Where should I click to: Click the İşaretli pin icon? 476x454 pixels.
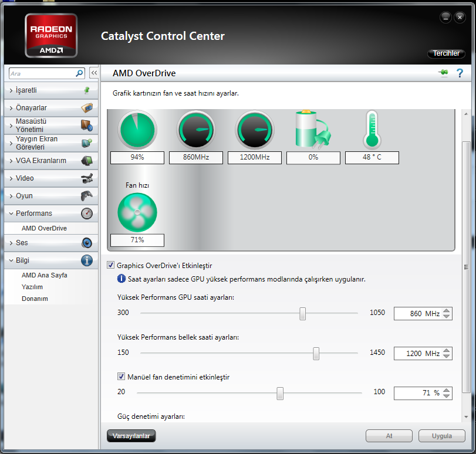87,90
